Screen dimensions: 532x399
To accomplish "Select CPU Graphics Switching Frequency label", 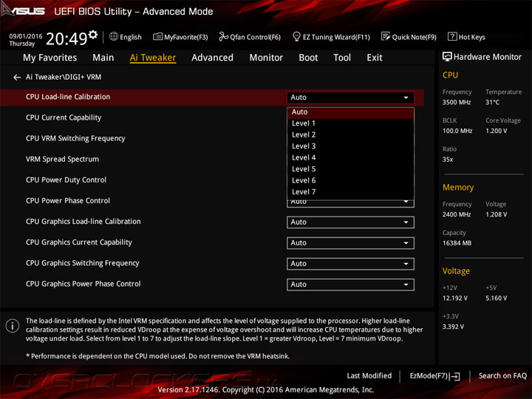I will (83, 263).
